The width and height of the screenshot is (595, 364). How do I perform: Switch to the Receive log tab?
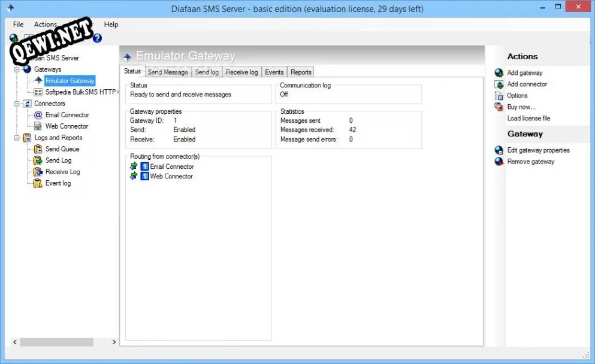241,72
